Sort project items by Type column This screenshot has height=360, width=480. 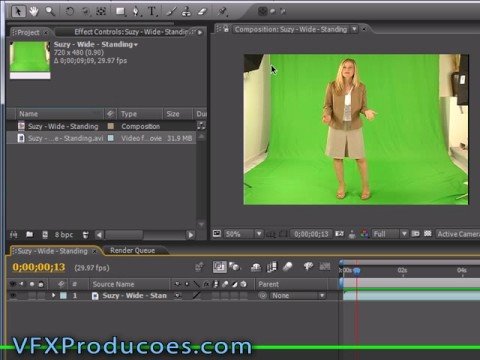click(140, 114)
